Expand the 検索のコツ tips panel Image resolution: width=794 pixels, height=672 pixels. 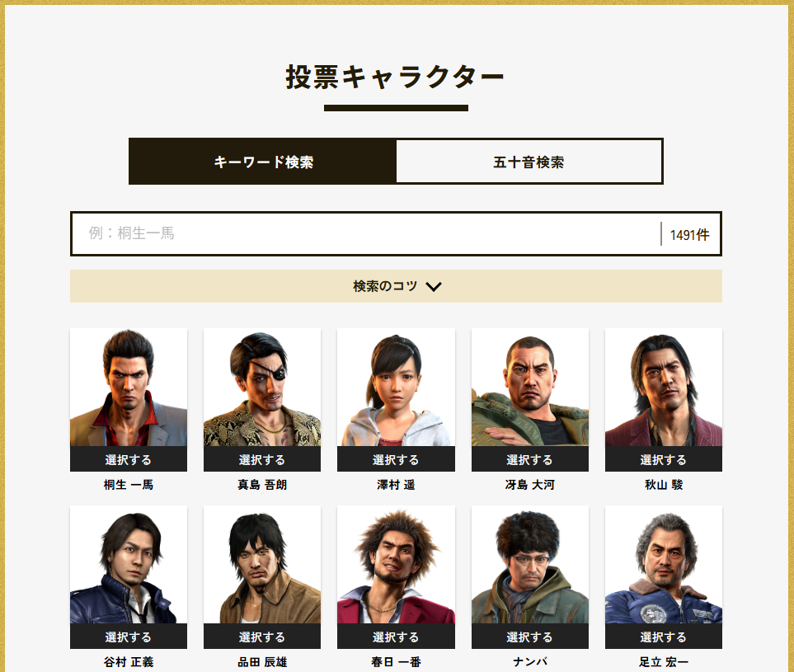(x=396, y=286)
